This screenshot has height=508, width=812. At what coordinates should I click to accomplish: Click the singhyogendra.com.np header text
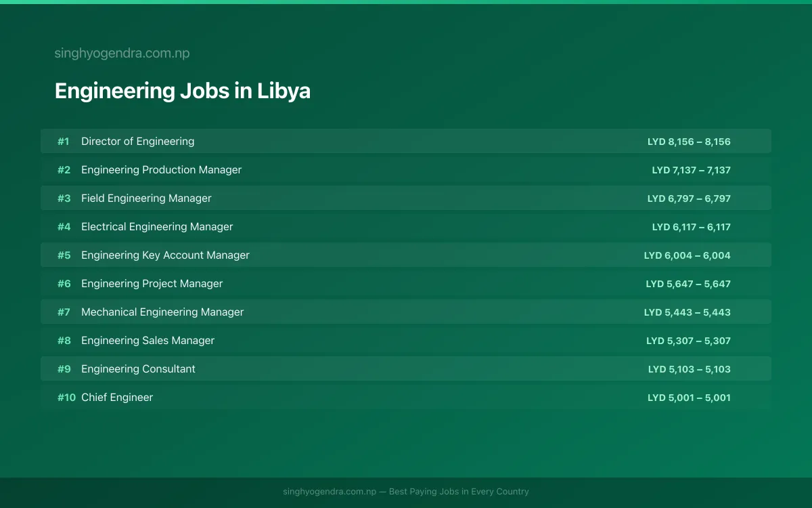[x=122, y=53]
